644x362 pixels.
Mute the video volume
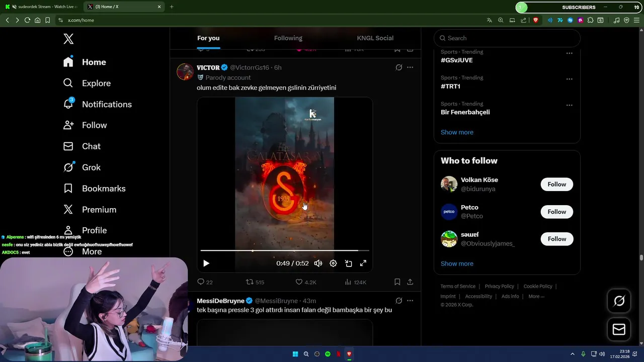click(x=318, y=263)
